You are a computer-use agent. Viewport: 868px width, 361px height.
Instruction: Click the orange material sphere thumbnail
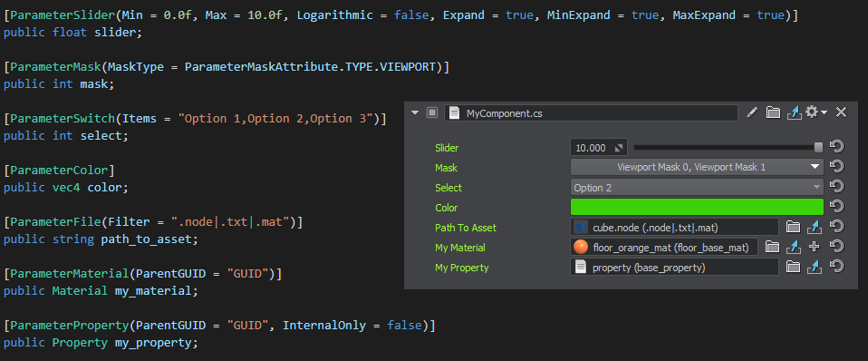580,247
